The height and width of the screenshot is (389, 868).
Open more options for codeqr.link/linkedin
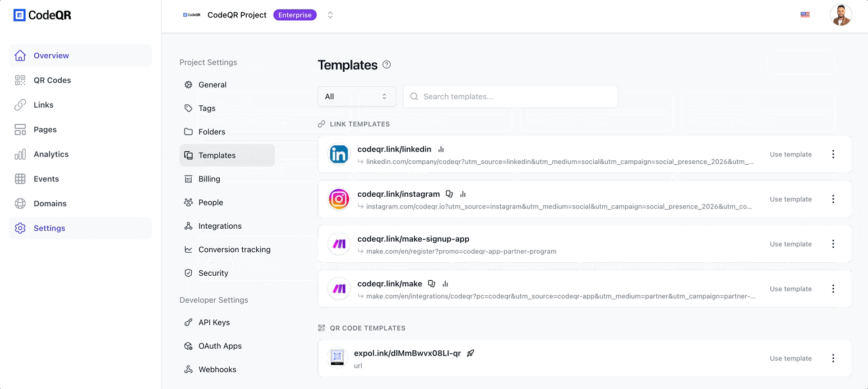pyautogui.click(x=833, y=154)
